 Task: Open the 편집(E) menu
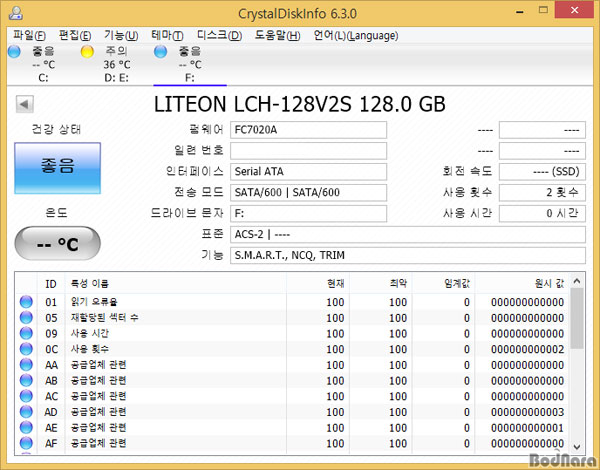click(x=75, y=36)
